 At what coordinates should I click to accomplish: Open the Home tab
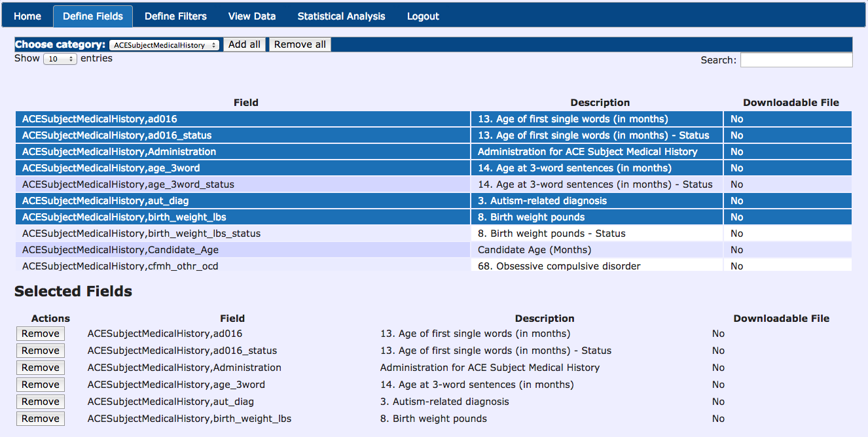point(27,16)
